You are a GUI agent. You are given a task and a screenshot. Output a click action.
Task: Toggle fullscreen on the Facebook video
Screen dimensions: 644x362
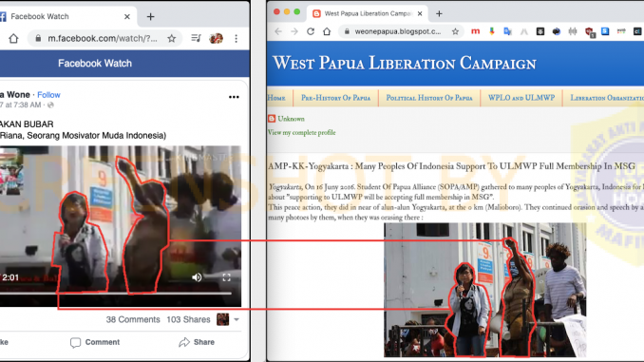point(226,277)
